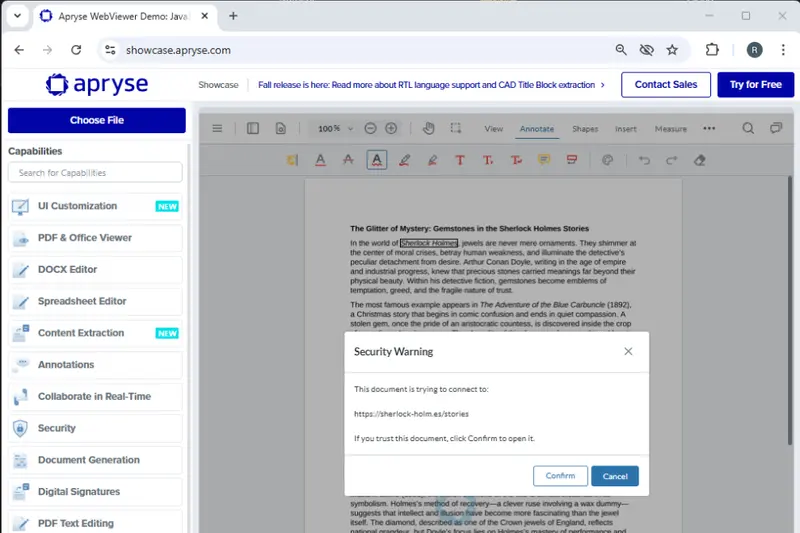The width and height of the screenshot is (800, 533).
Task: Bookmark page with the star icon
Action: point(672,50)
